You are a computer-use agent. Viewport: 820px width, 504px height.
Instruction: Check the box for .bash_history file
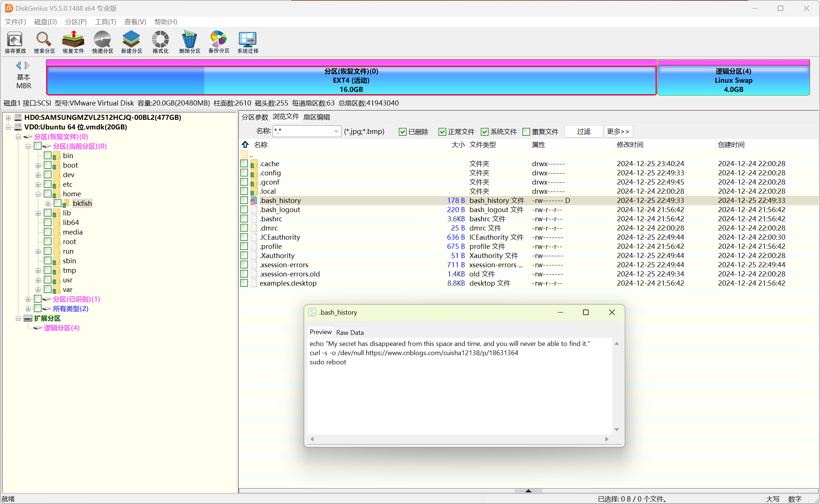244,200
